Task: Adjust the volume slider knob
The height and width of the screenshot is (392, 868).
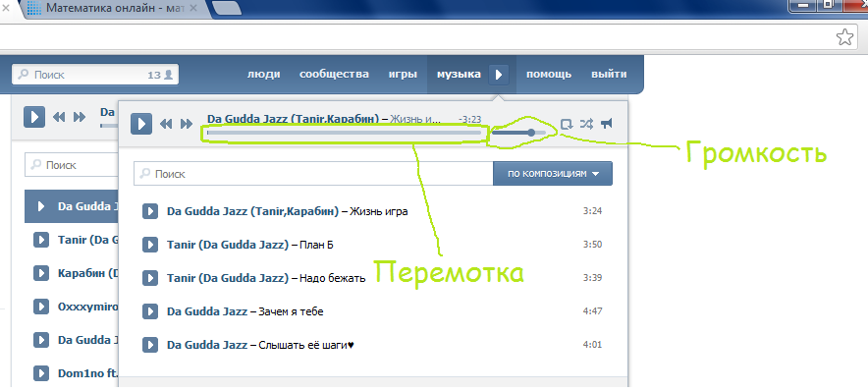Action: [531, 133]
